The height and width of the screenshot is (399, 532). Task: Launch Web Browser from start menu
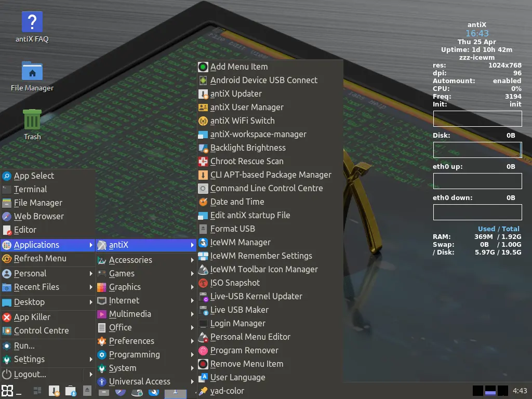(47, 217)
